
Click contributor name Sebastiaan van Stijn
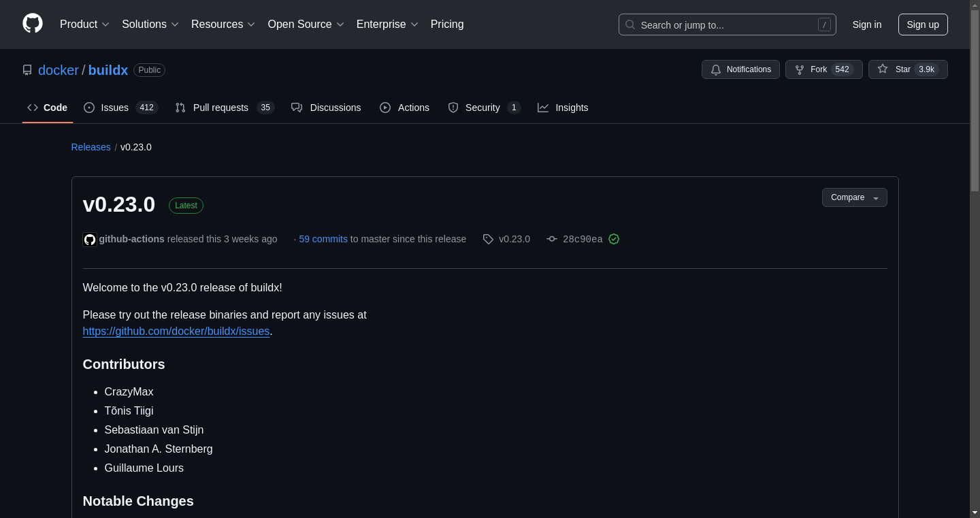pyautogui.click(x=154, y=430)
